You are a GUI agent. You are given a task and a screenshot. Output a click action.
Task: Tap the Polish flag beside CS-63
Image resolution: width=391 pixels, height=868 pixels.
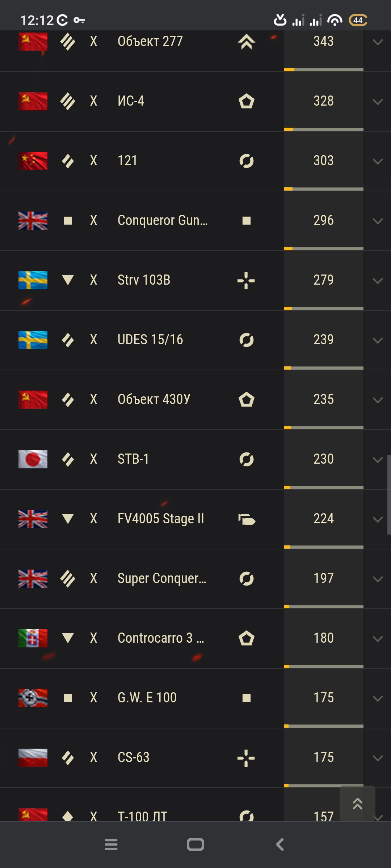(x=33, y=757)
